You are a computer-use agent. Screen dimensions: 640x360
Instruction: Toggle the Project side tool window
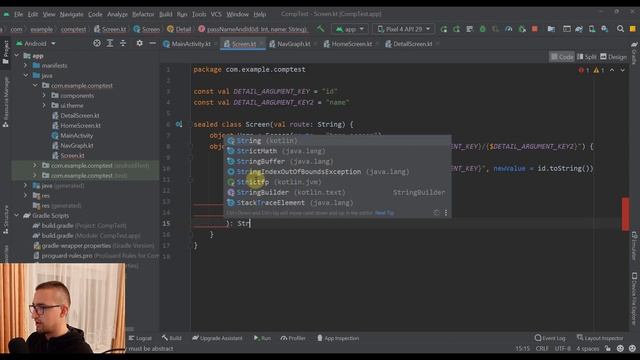[6, 52]
